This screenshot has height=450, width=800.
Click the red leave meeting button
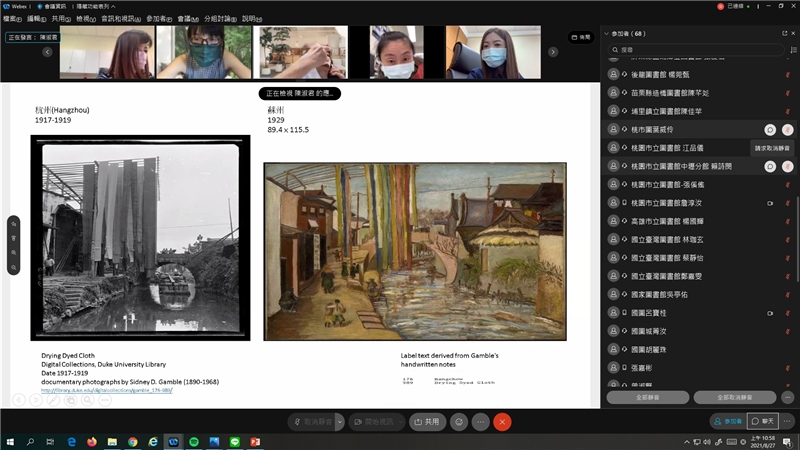click(502, 422)
